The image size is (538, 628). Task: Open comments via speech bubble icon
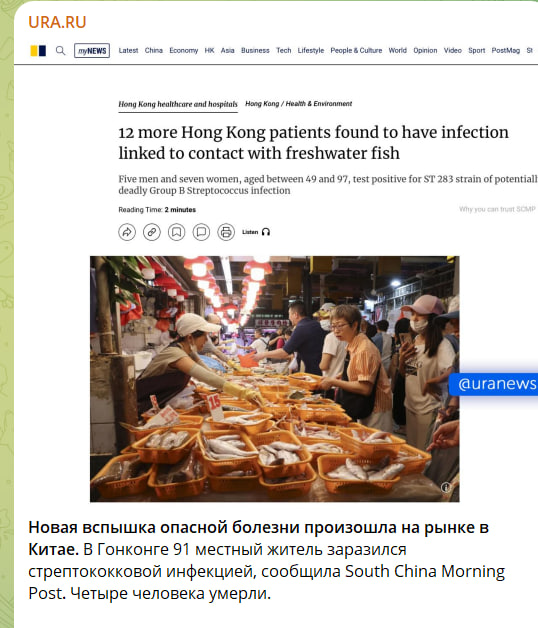(x=201, y=232)
